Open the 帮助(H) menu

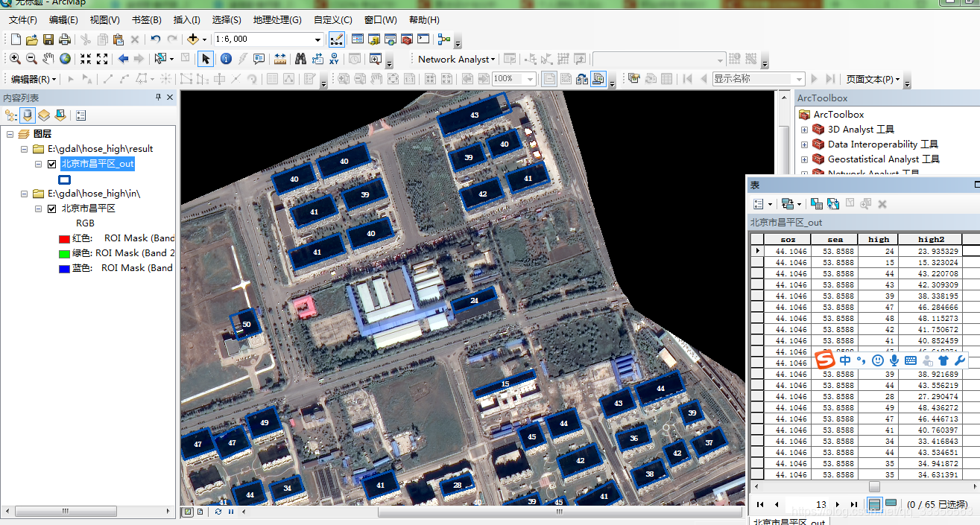point(424,19)
